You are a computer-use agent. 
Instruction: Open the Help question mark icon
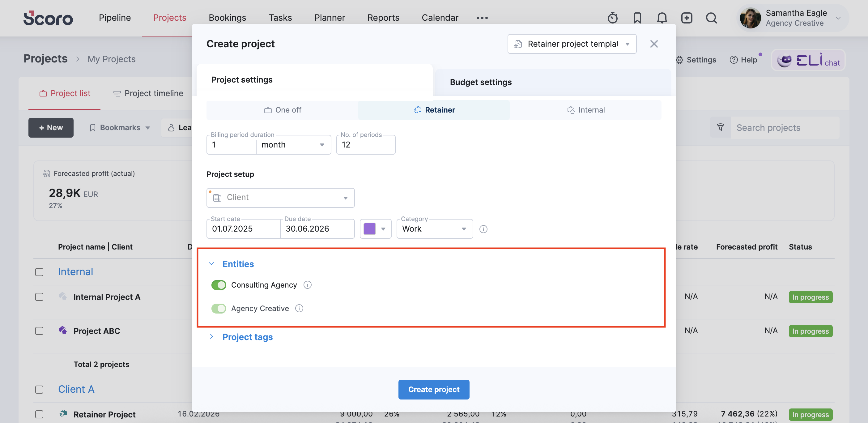click(x=734, y=60)
